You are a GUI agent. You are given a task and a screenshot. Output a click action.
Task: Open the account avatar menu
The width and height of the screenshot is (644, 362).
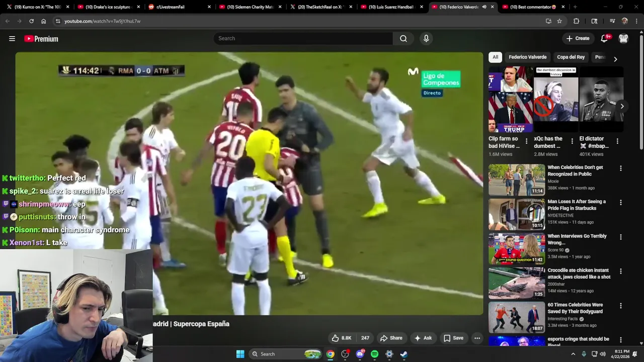coord(623,39)
